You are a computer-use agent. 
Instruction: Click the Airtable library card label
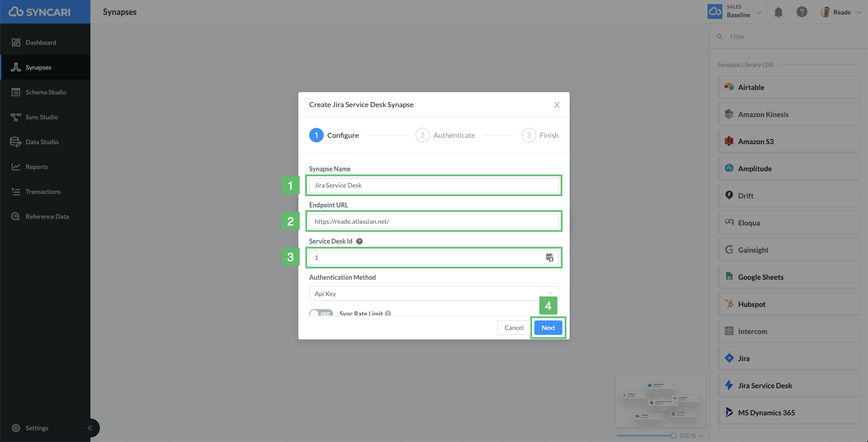click(x=751, y=87)
